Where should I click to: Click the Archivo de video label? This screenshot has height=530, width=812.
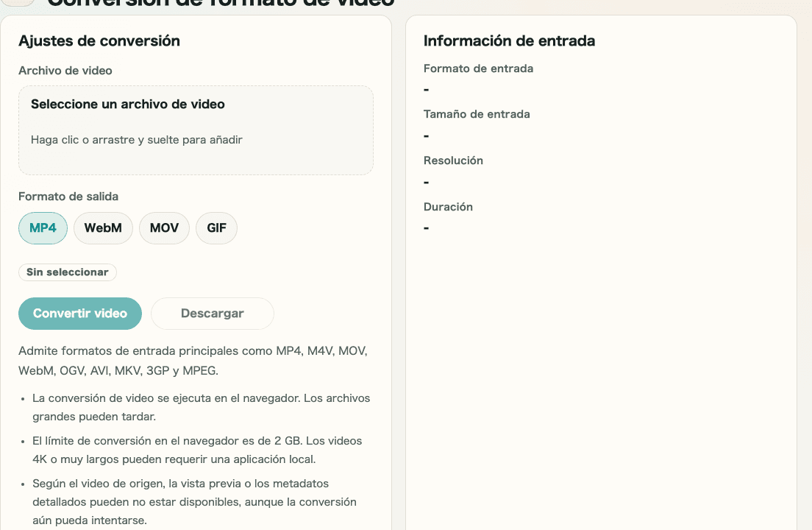[x=65, y=70]
